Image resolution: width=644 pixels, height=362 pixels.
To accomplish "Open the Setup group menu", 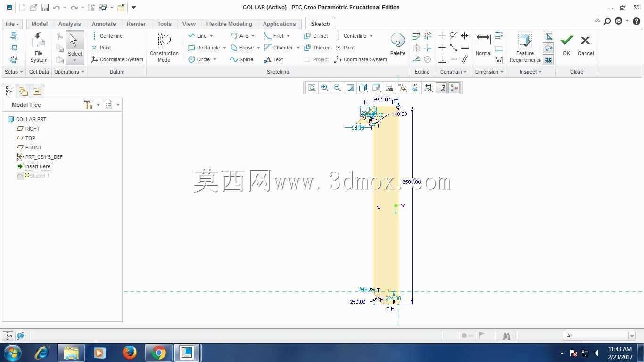I will 14,72.
